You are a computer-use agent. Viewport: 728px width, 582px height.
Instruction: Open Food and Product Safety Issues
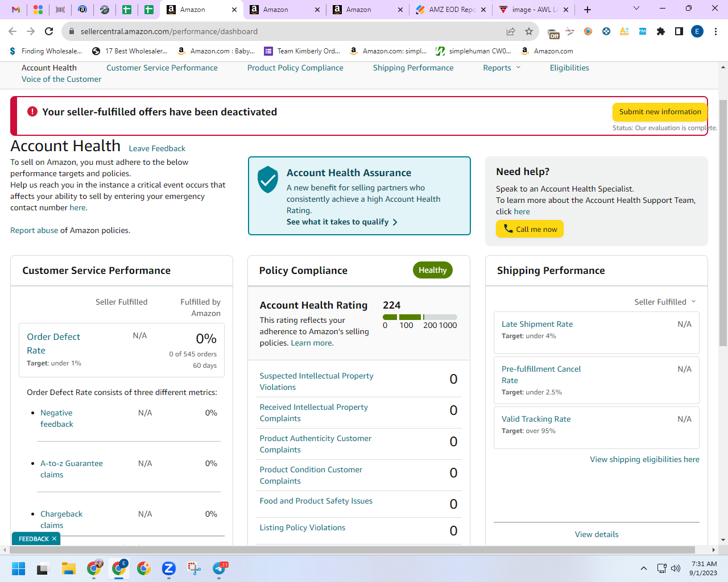coord(316,501)
